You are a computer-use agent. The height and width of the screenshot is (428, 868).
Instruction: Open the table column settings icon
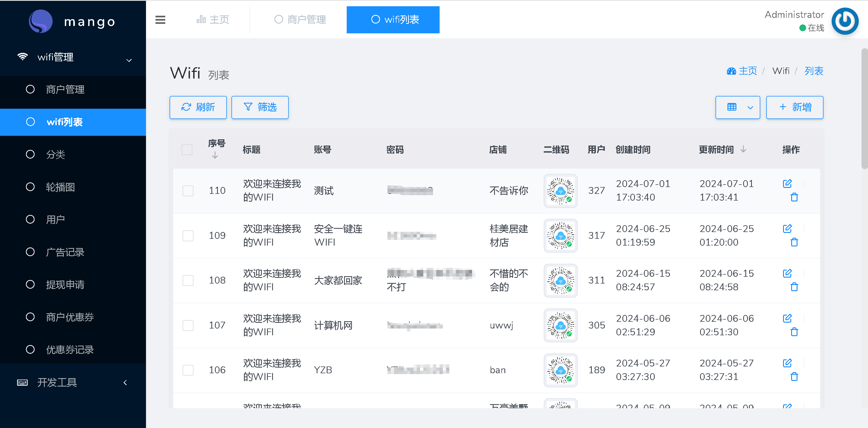(732, 107)
